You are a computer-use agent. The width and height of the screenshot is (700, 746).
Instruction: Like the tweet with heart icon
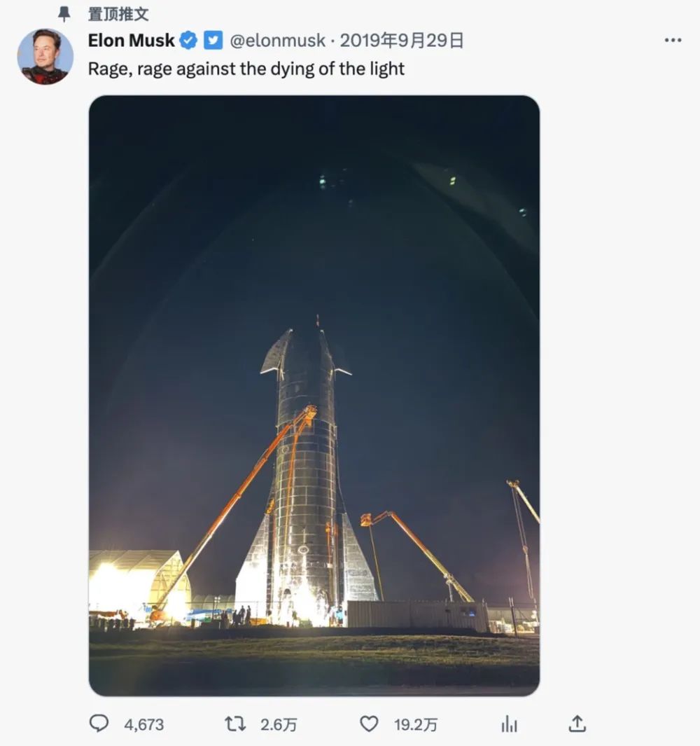(368, 724)
